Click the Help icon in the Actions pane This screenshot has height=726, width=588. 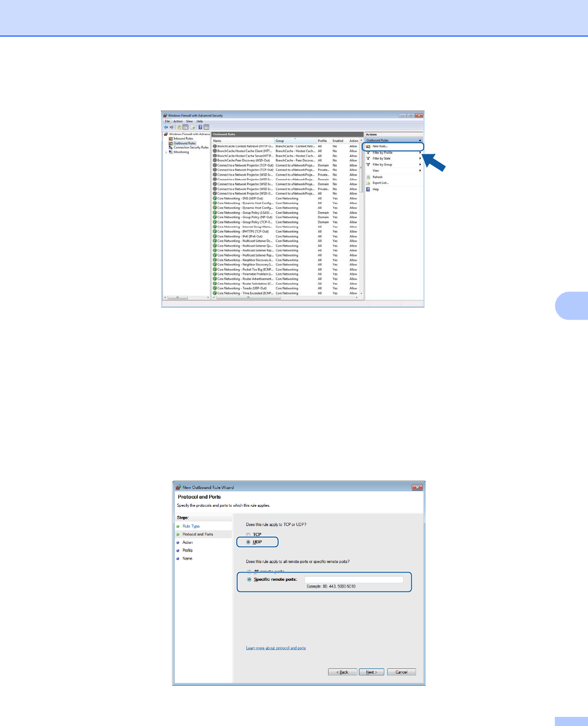[368, 189]
